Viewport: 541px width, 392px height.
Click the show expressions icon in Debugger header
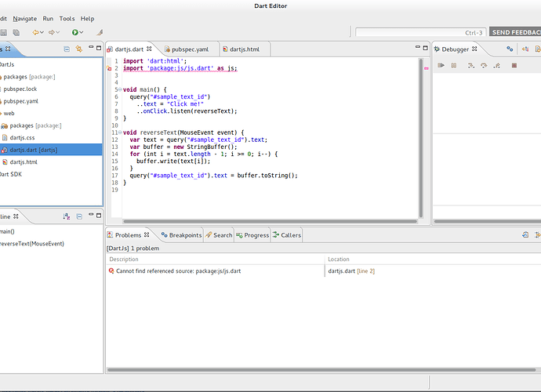click(525, 49)
